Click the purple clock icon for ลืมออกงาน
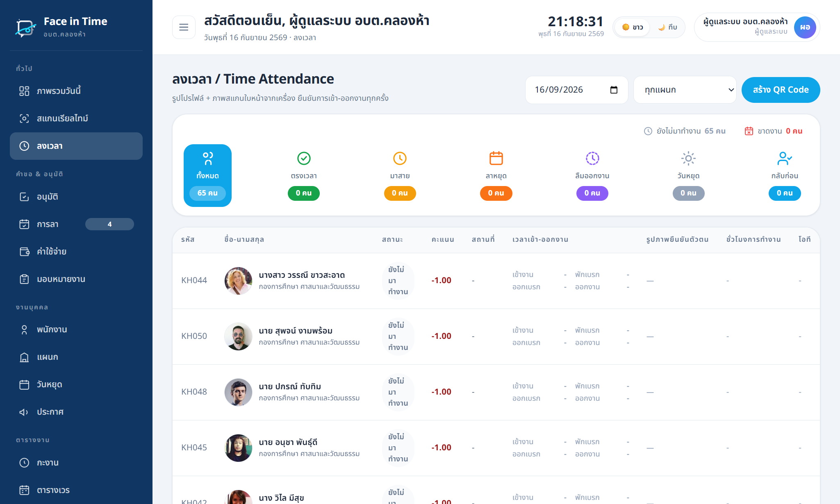Image resolution: width=840 pixels, height=504 pixels. click(592, 158)
